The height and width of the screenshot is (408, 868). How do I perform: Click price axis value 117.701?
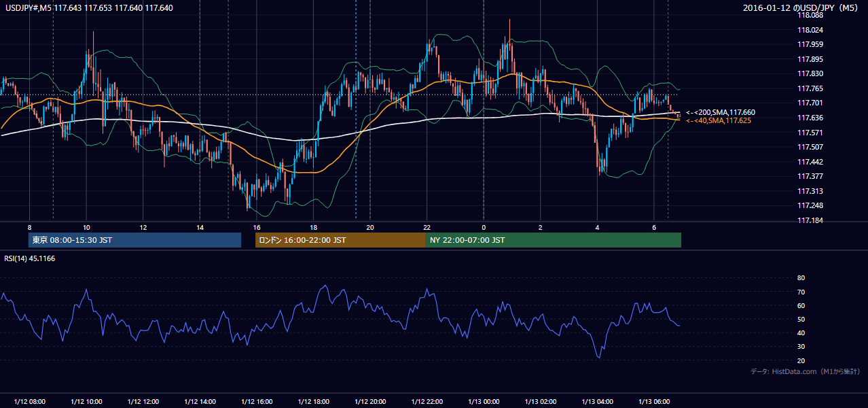click(810, 103)
